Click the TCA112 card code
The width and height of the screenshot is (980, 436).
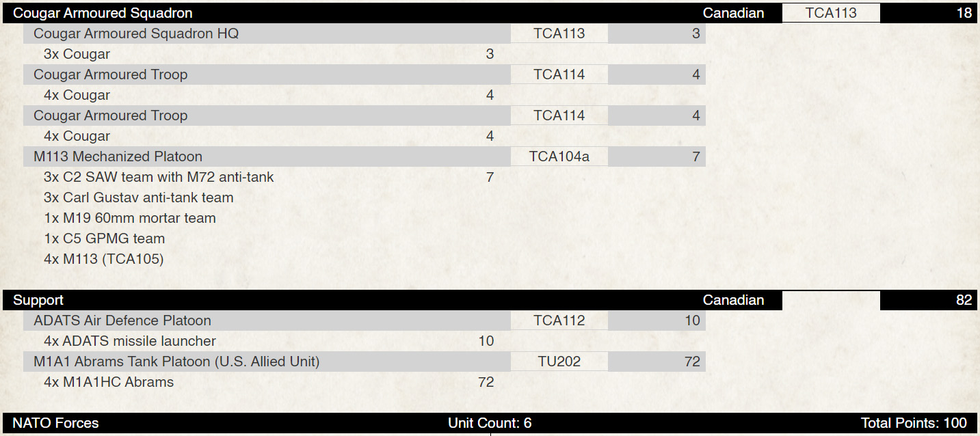(x=559, y=321)
